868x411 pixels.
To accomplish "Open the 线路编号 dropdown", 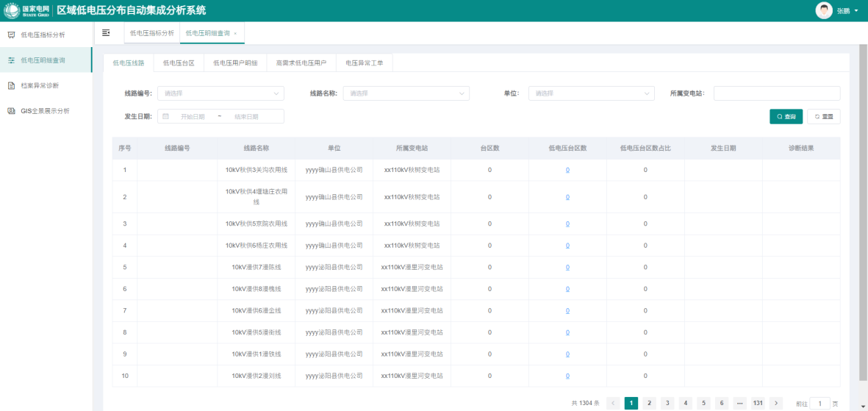I will tap(221, 93).
